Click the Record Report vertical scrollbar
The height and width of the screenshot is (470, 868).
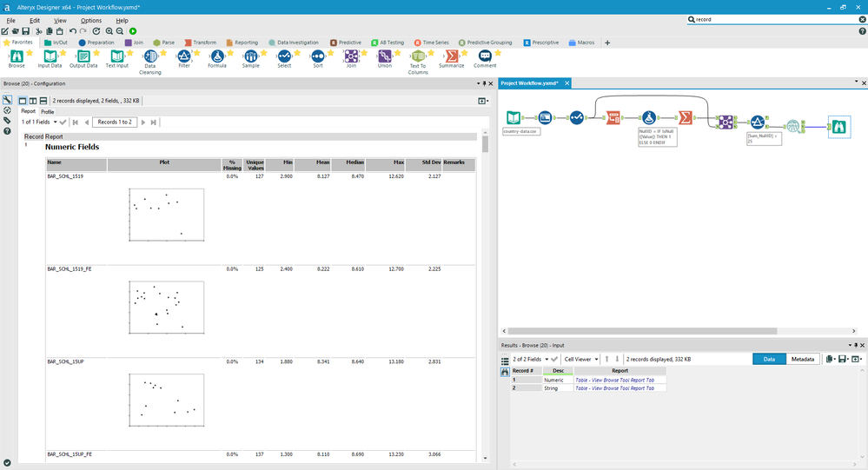click(486, 144)
